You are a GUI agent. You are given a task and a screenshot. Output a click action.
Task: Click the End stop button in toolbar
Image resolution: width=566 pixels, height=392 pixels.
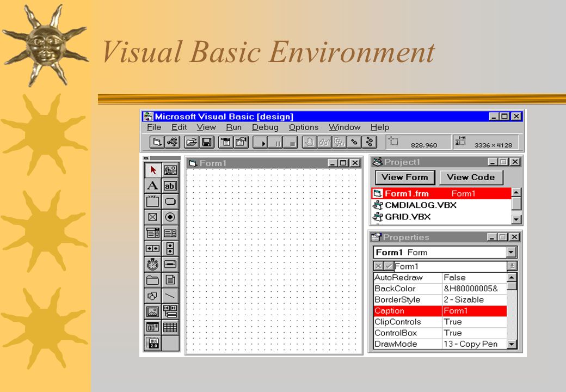click(291, 142)
